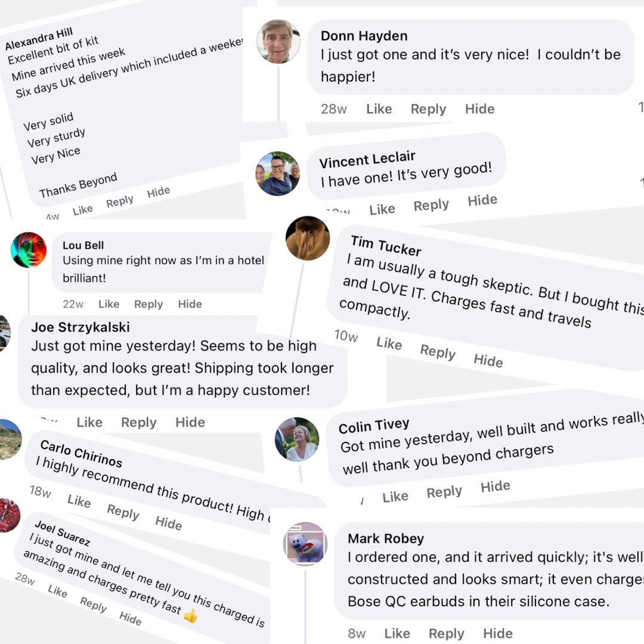Viewport: 644px width, 644px height.
Task: Click Carlo Chirinos's landscape avatar
Action: click(x=8, y=439)
